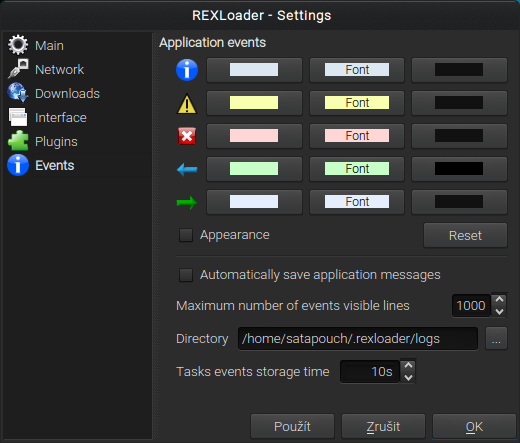Click the logs Directory path field

[358, 339]
